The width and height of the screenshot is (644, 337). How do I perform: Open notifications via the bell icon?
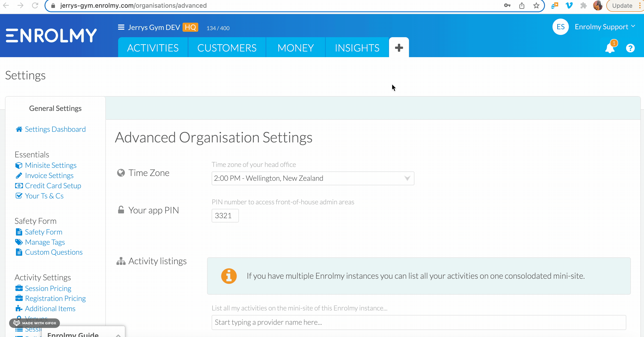pyautogui.click(x=610, y=47)
